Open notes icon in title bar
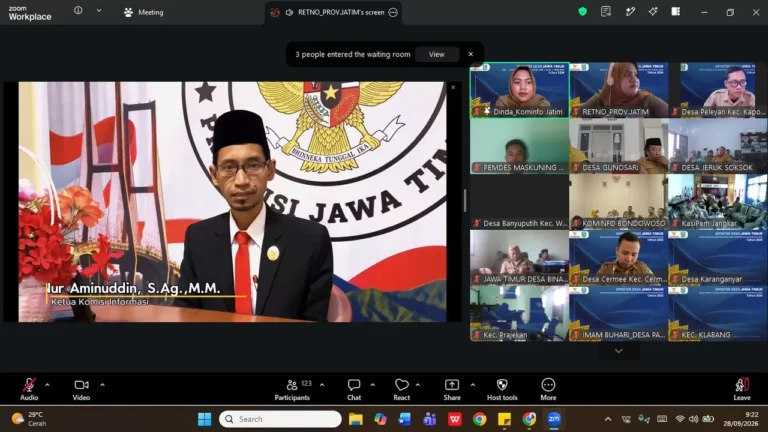 pyautogui.click(x=606, y=11)
